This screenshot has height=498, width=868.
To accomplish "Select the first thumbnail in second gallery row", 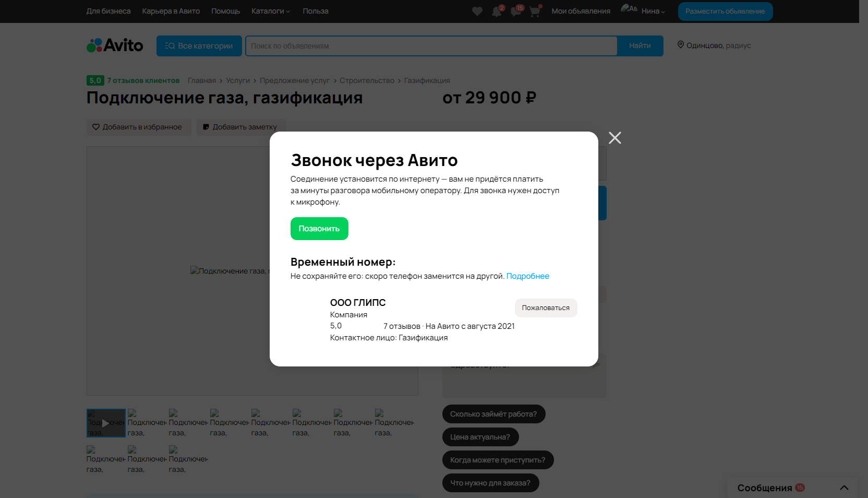I will [x=106, y=459].
